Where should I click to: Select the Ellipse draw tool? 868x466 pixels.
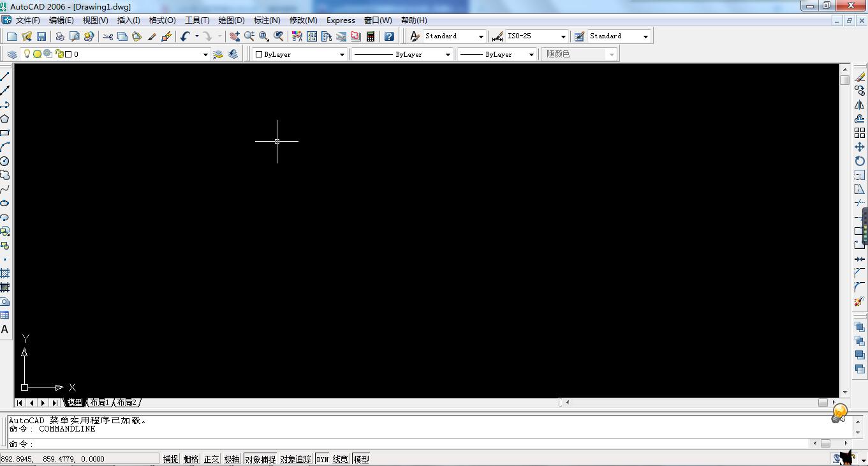(x=4, y=203)
